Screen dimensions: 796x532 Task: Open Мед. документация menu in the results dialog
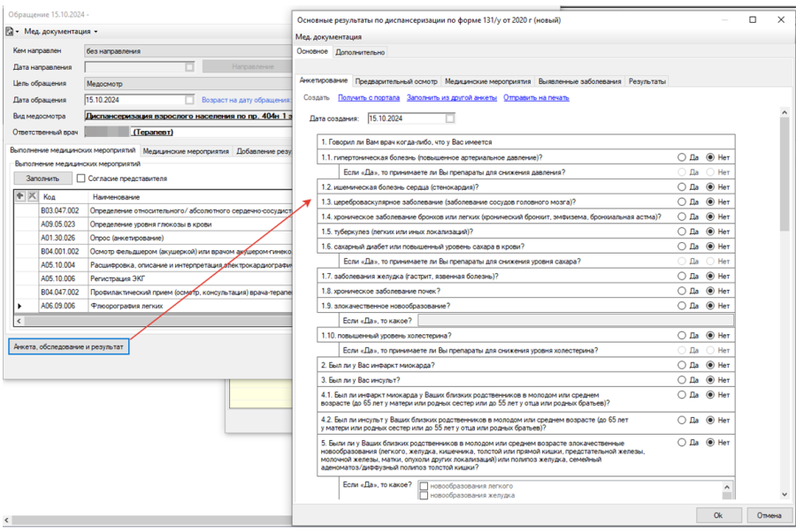click(x=328, y=37)
